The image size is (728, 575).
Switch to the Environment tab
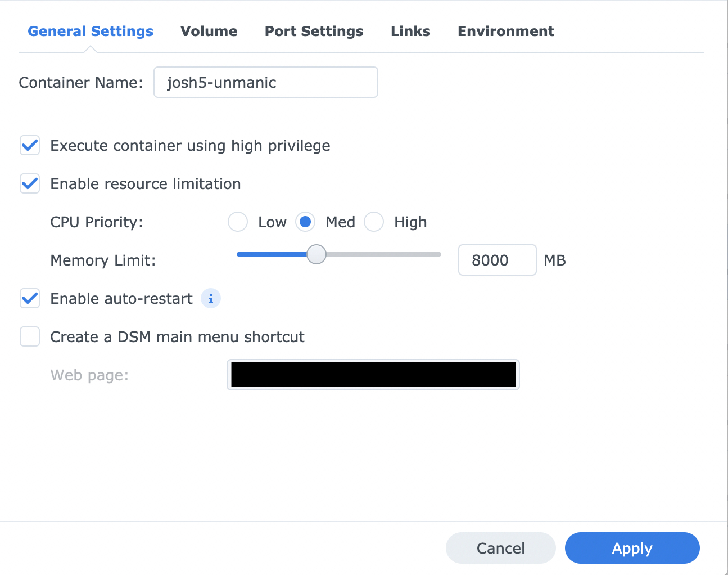(x=505, y=32)
